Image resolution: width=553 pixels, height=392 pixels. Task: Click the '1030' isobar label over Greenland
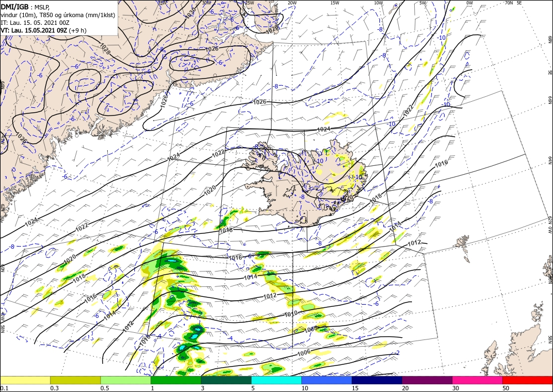click(190, 13)
